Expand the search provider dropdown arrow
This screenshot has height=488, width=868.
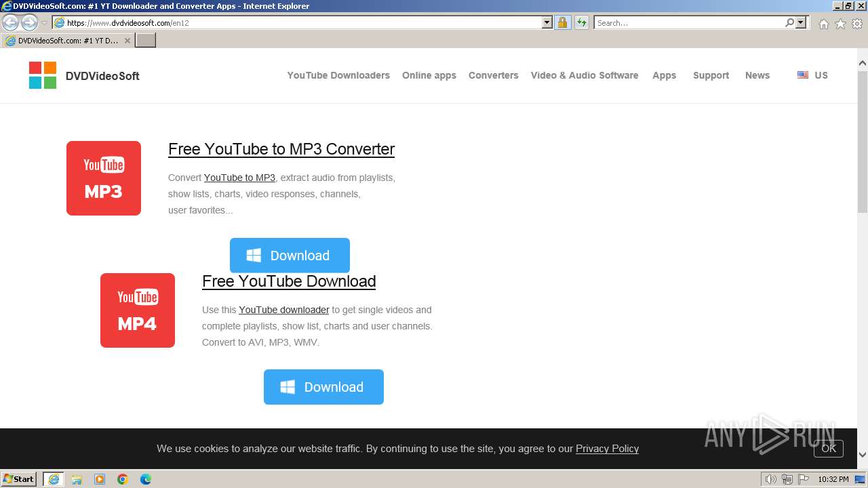point(801,22)
